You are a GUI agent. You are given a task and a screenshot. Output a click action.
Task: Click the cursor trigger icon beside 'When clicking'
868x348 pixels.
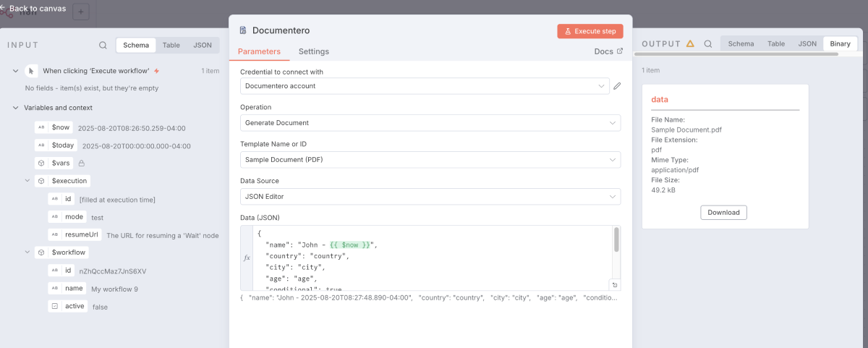[x=30, y=71]
